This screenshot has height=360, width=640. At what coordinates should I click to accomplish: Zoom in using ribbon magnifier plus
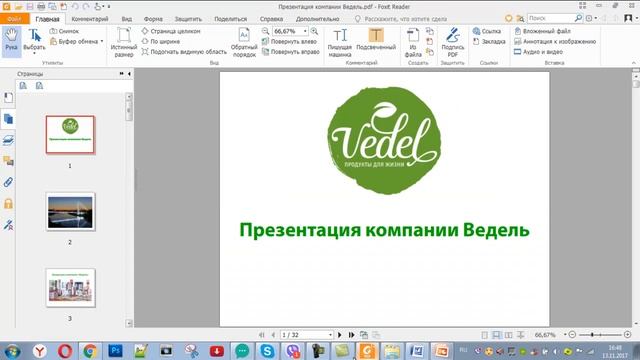pyautogui.click(x=314, y=31)
